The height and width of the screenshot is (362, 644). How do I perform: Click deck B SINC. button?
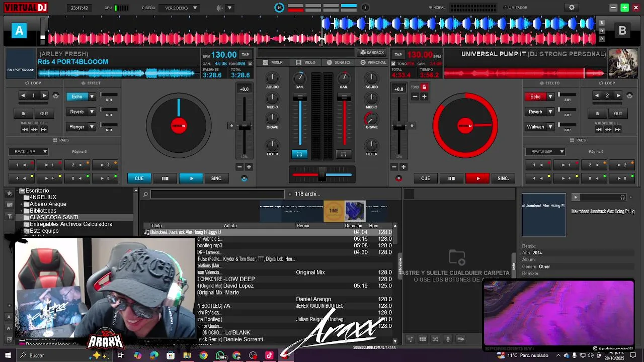(503, 178)
